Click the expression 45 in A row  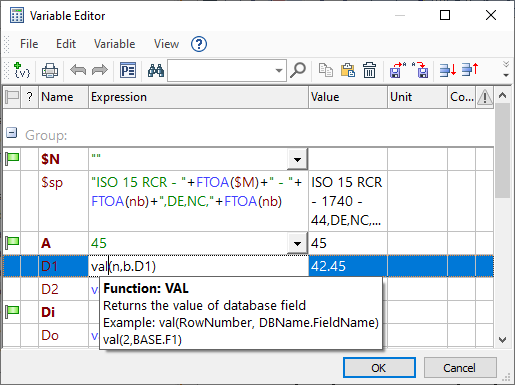(99, 243)
